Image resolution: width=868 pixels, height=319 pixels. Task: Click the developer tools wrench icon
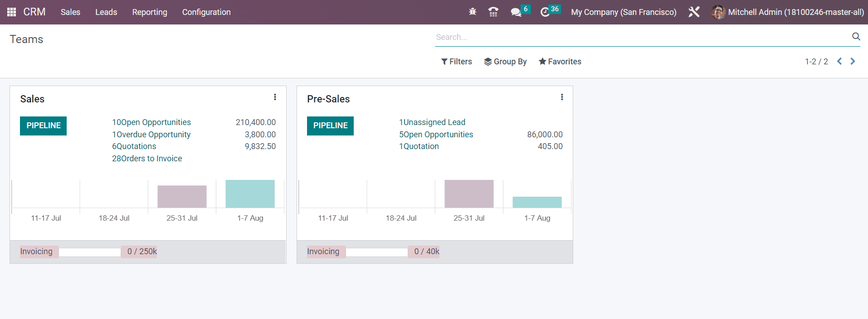(694, 12)
